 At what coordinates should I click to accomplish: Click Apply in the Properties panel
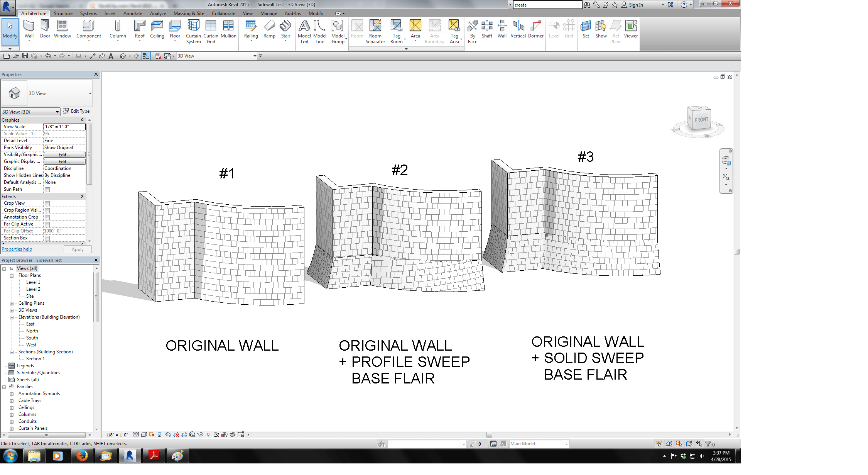tap(77, 249)
